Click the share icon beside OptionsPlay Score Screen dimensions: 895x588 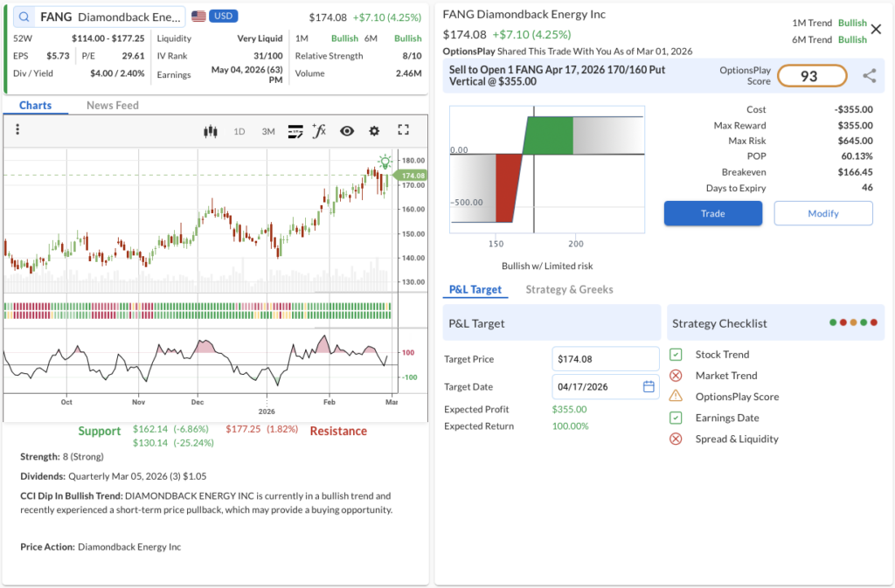click(x=869, y=76)
